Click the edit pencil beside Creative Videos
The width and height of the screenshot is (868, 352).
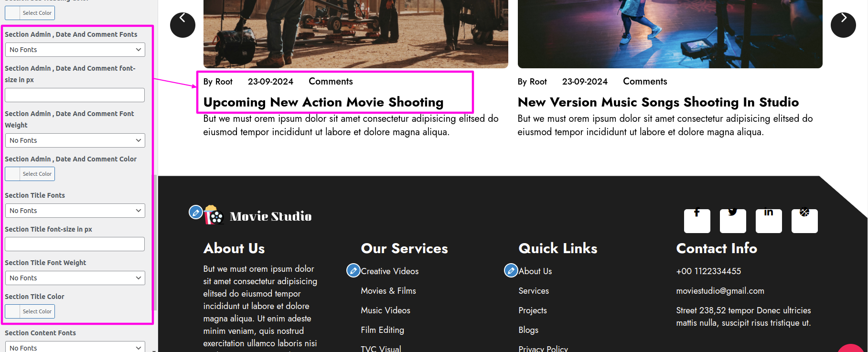[x=354, y=271]
